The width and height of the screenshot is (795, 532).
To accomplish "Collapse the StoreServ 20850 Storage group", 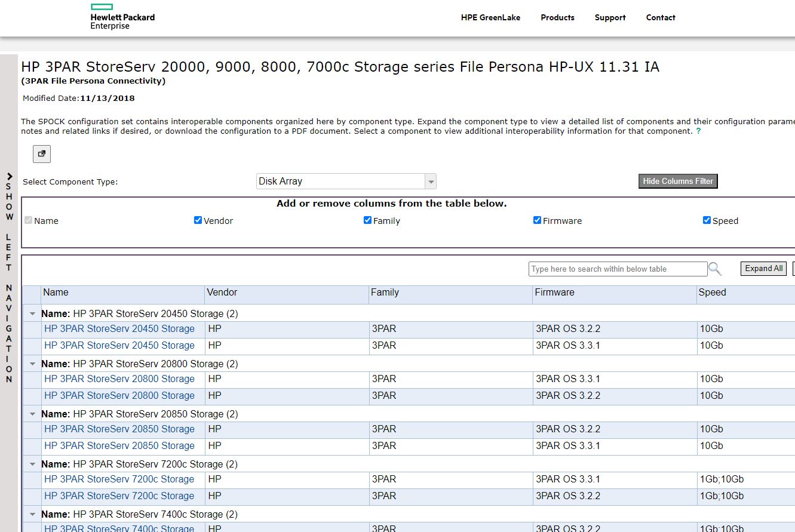I will 32,414.
